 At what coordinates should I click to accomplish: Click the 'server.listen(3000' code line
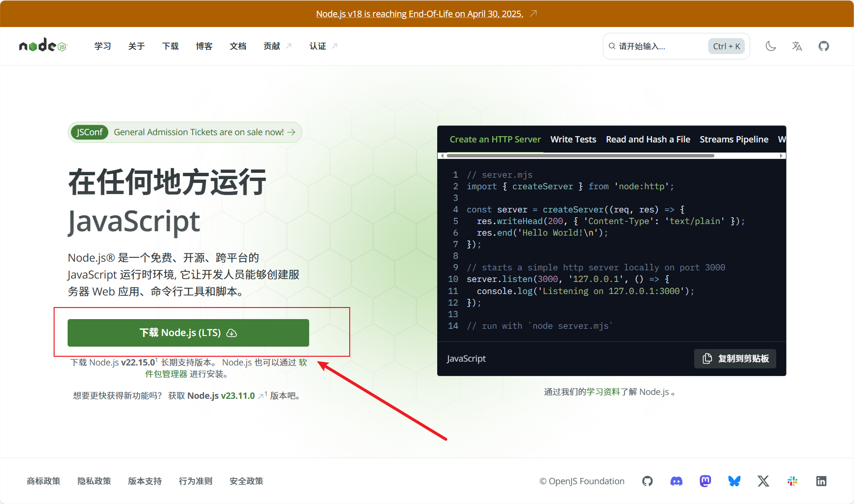(x=568, y=279)
